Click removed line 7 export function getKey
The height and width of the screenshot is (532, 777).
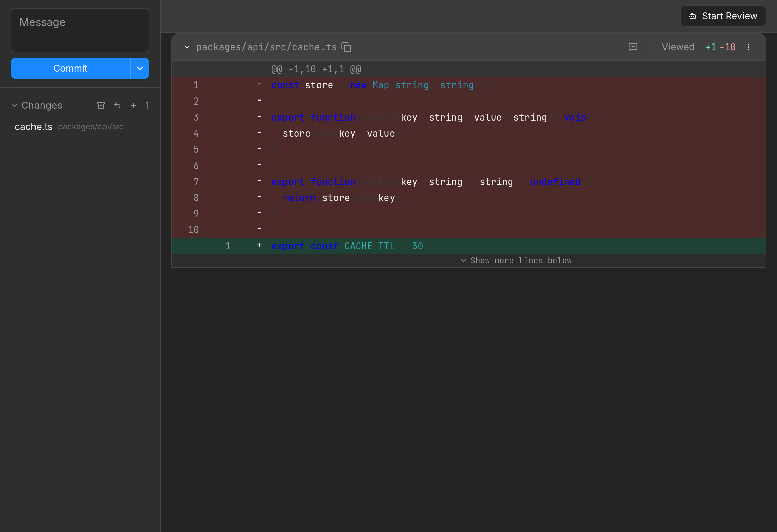(469, 182)
